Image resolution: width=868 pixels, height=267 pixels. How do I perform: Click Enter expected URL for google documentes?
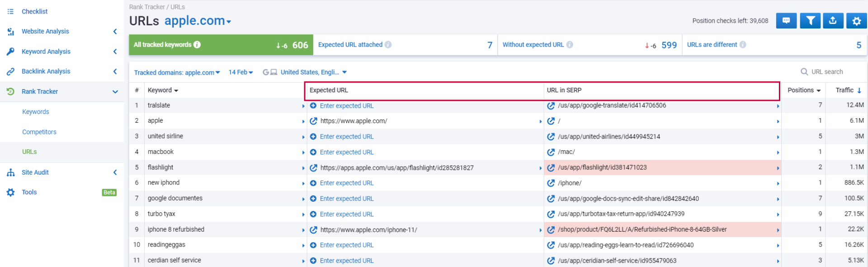coord(347,199)
